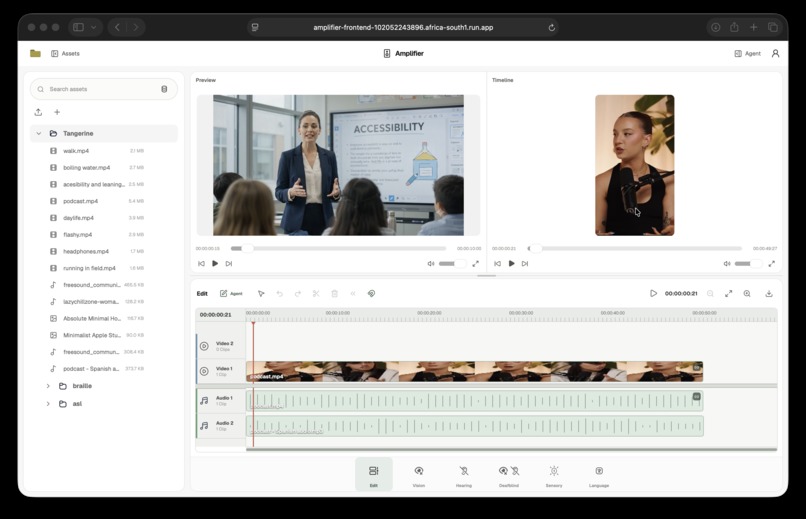Select headphones.mp4 asset

coord(97,251)
